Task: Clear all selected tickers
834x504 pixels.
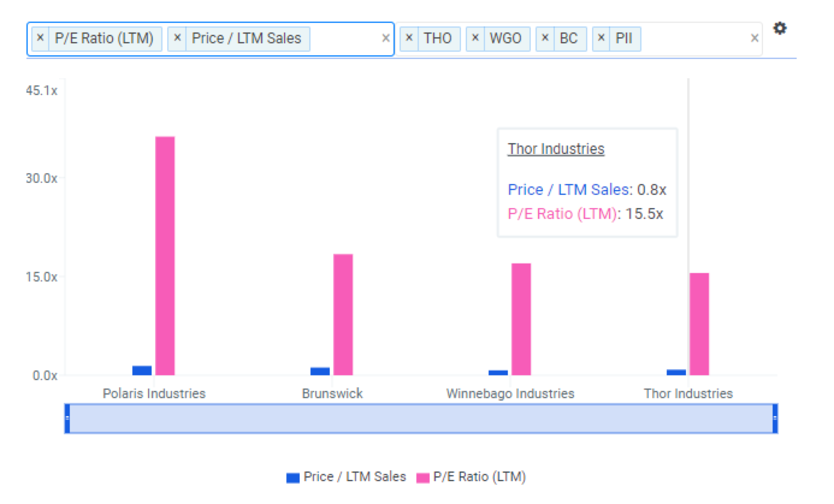Action: (754, 38)
